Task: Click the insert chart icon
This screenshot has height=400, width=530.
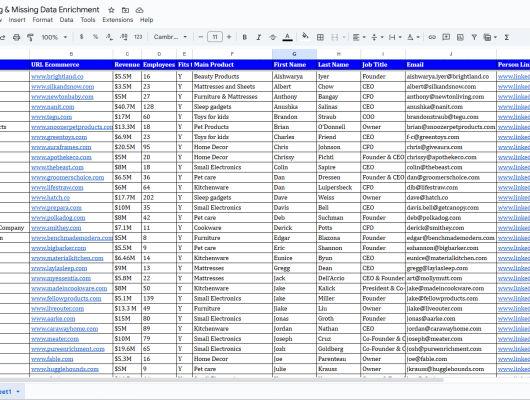Action: [x=460, y=37]
